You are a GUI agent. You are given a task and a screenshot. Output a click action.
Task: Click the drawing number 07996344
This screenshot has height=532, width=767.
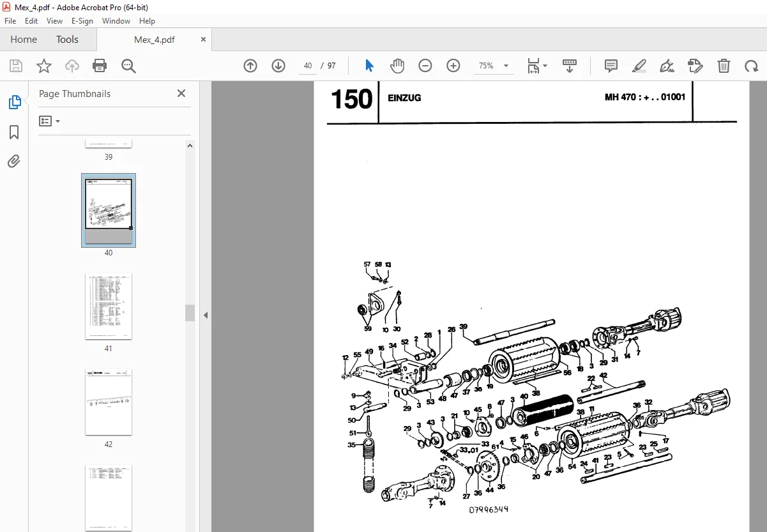[x=489, y=510]
